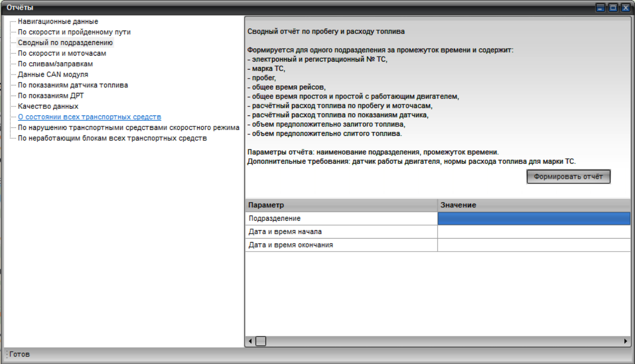Click the 'Значение' column header
The width and height of the screenshot is (635, 364).
[533, 205]
